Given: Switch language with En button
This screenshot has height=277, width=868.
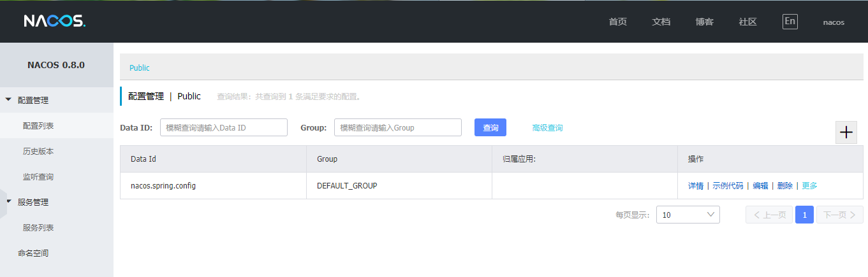Looking at the screenshot, I should (x=790, y=21).
